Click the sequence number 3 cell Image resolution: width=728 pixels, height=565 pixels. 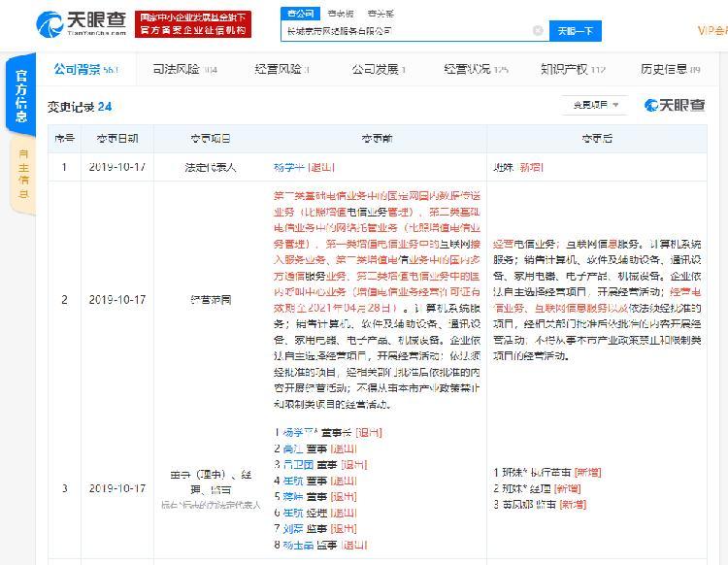(x=64, y=488)
